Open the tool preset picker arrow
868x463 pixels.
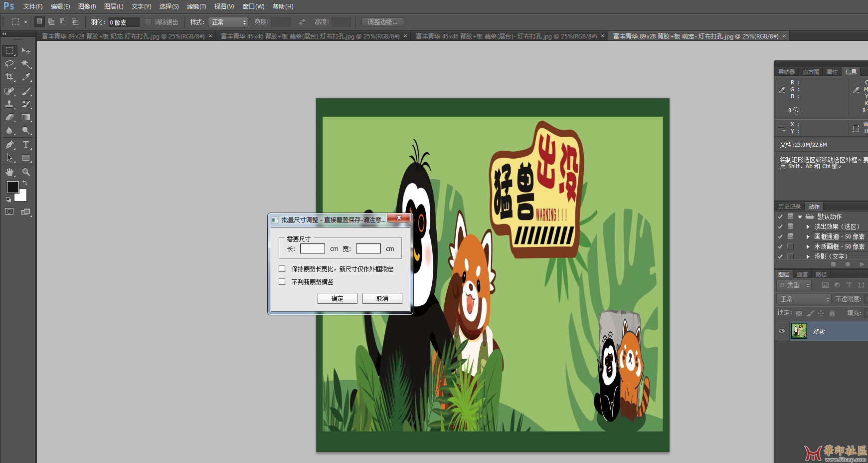25,22
